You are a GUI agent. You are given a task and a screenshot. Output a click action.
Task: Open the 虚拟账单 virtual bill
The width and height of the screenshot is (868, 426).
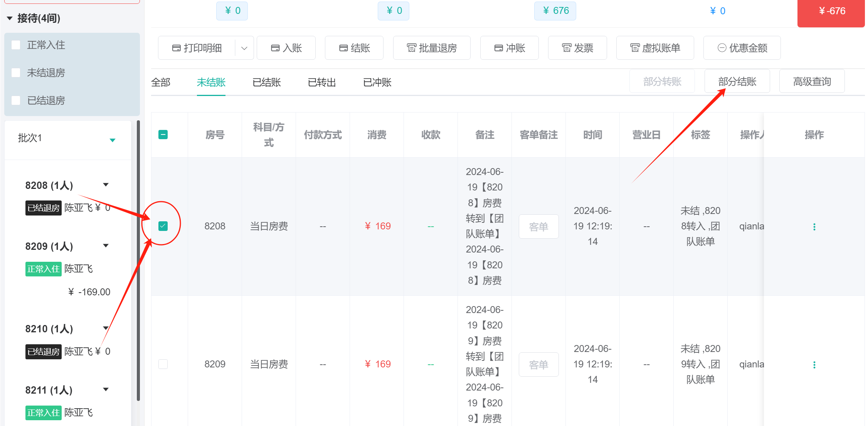(x=655, y=48)
